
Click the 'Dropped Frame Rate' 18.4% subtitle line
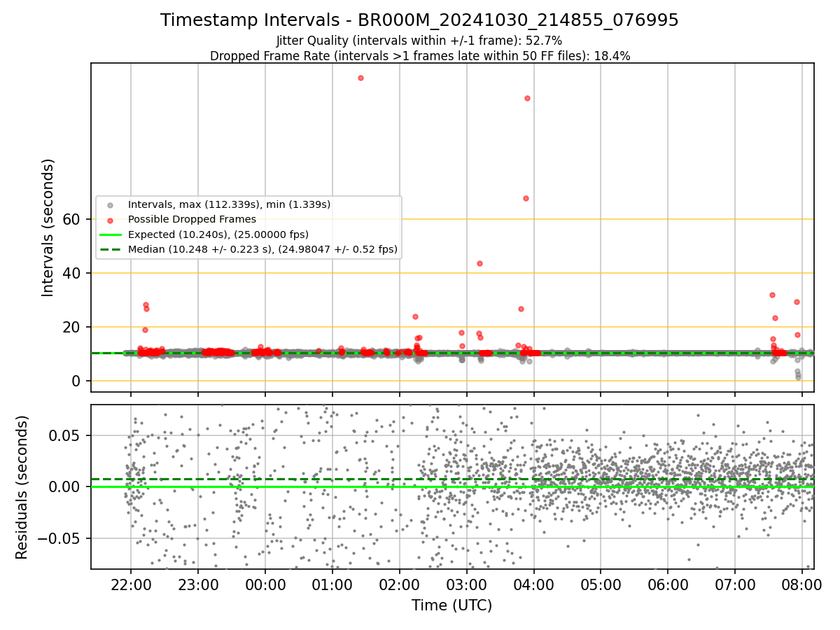tap(420, 56)
